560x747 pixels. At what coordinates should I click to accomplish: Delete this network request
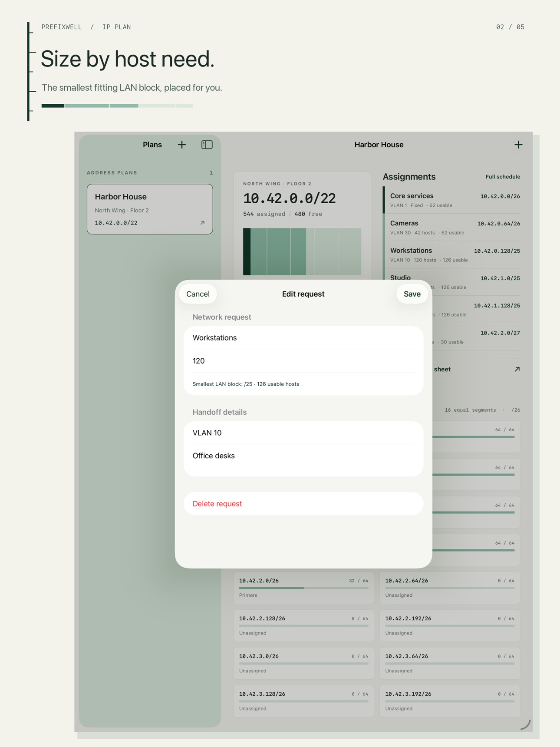303,504
